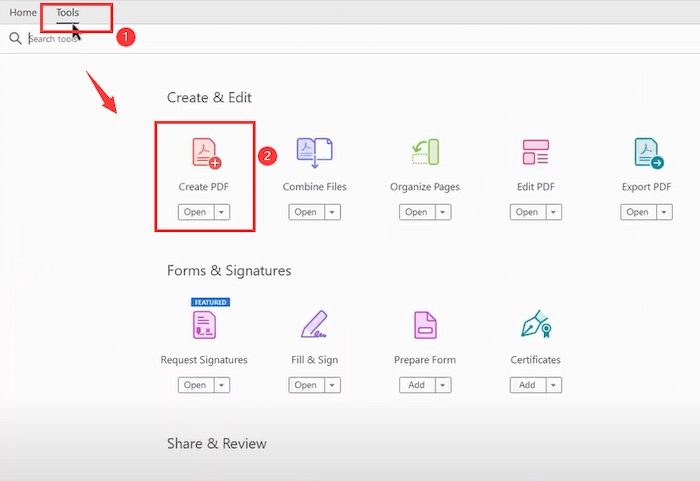Image resolution: width=700 pixels, height=481 pixels.
Task: Click the Certificates badge icon
Action: (536, 325)
